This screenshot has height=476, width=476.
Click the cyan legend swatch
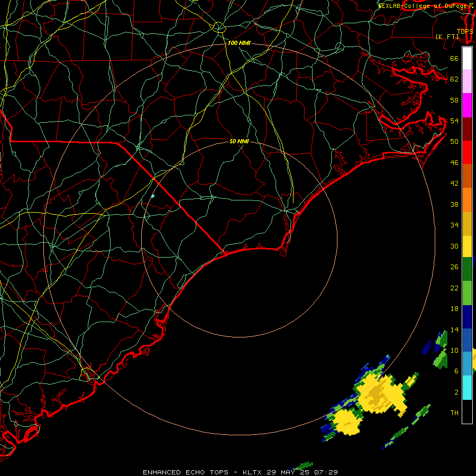click(x=467, y=388)
